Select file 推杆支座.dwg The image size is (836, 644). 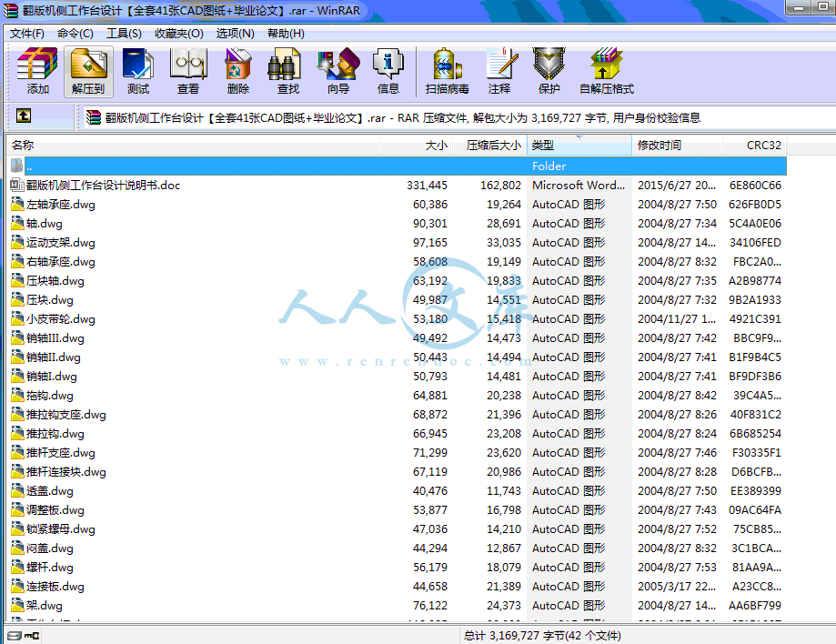click(x=61, y=453)
